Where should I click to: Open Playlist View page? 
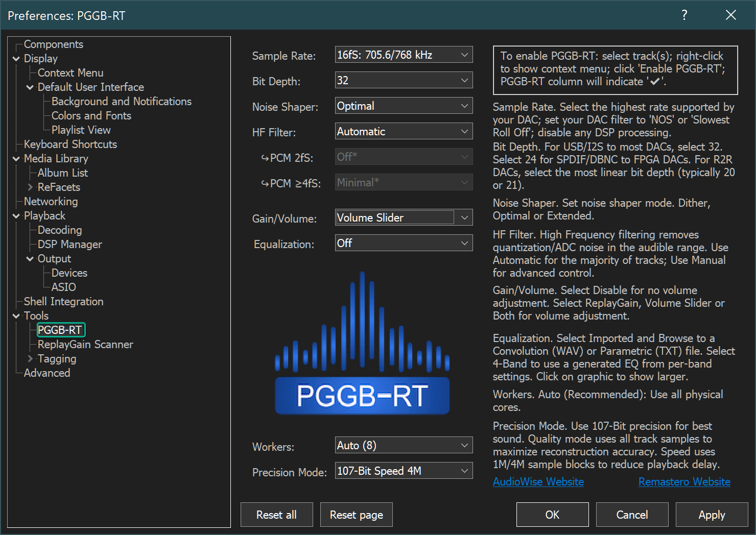coord(81,130)
